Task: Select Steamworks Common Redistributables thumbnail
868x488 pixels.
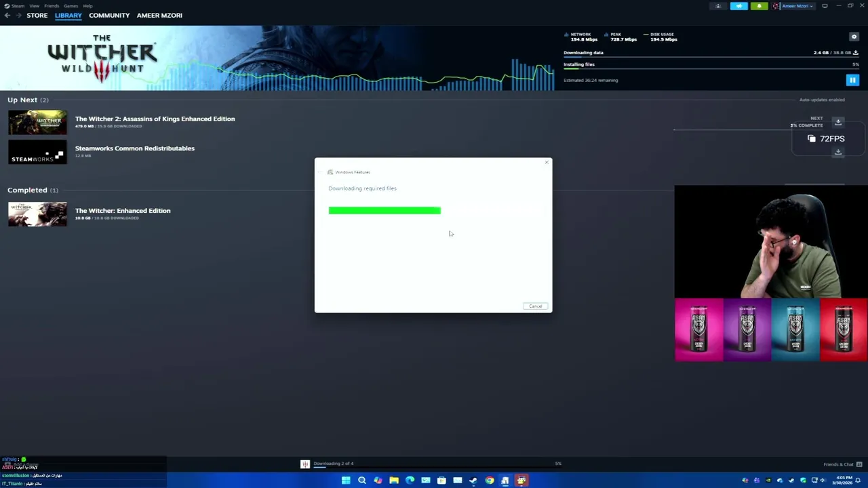Action: [x=37, y=152]
